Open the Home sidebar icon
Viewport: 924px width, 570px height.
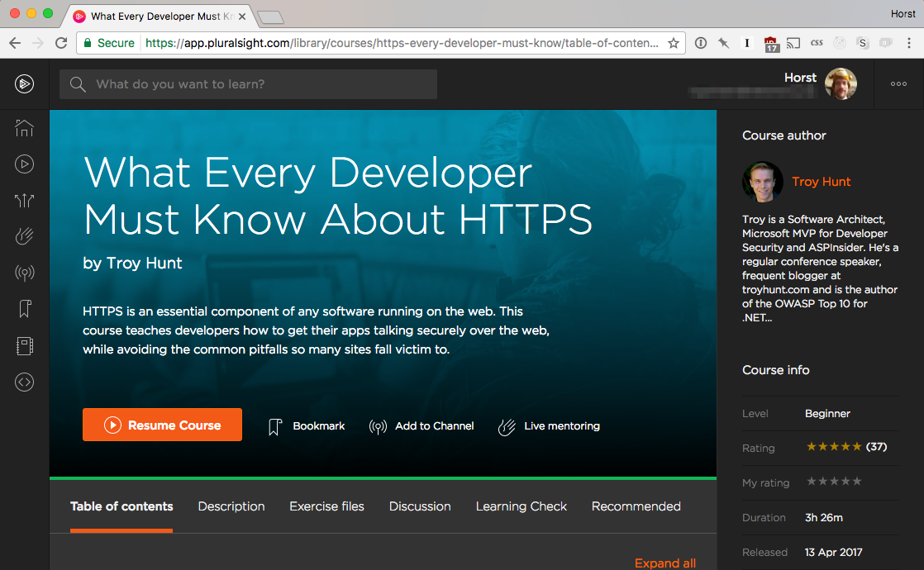click(x=24, y=128)
